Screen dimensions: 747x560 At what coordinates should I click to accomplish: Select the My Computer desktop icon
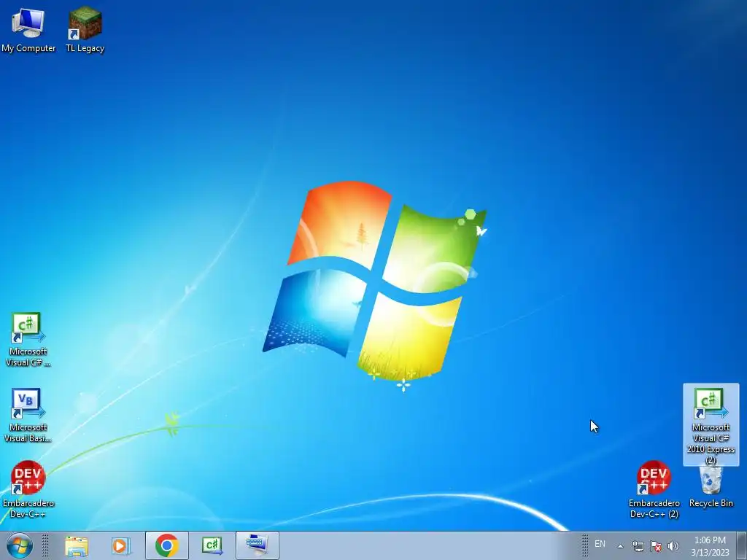(28, 29)
